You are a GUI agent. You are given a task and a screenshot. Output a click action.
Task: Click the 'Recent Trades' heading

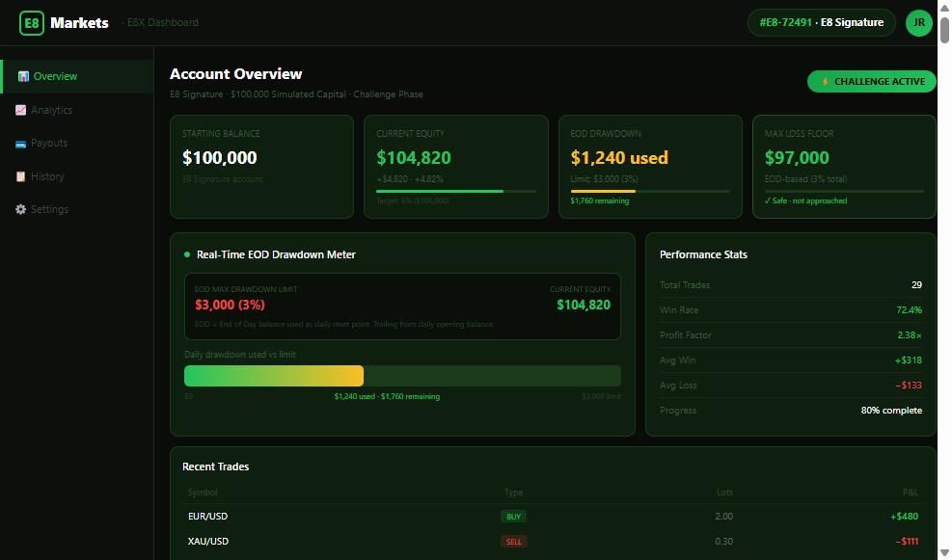coord(215,467)
